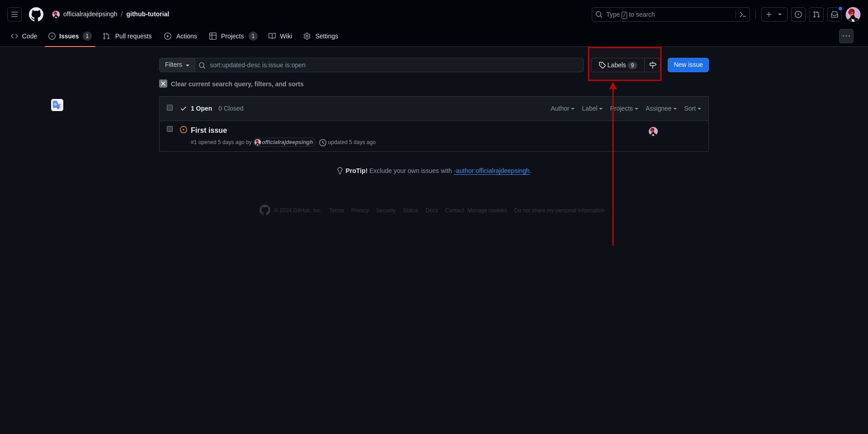Check the First issue checkbox
Viewport: 868px width, 434px height.
(170, 129)
